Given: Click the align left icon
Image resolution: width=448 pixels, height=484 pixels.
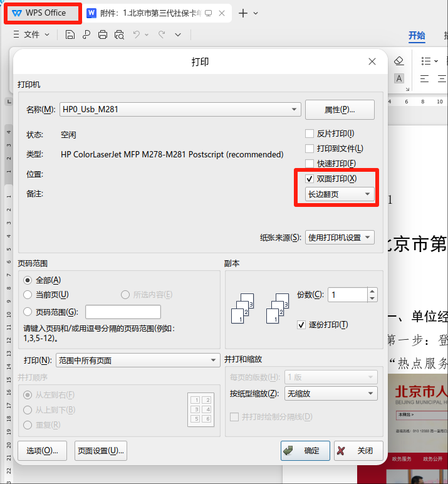Looking at the screenshot, I should click(425, 79).
